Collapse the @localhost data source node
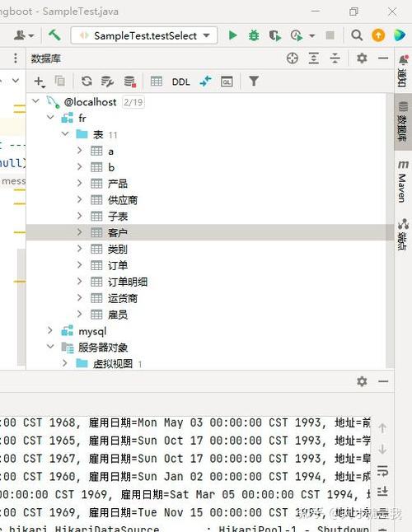 pyautogui.click(x=36, y=100)
